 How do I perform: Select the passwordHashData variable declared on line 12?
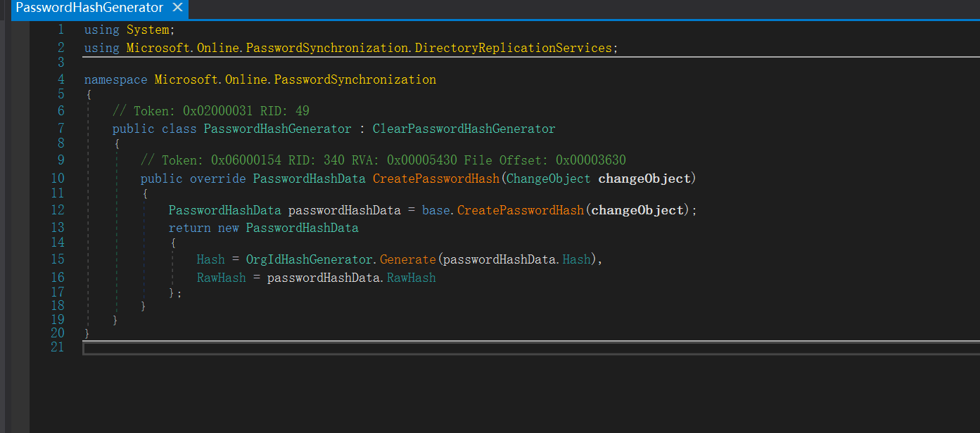click(344, 210)
